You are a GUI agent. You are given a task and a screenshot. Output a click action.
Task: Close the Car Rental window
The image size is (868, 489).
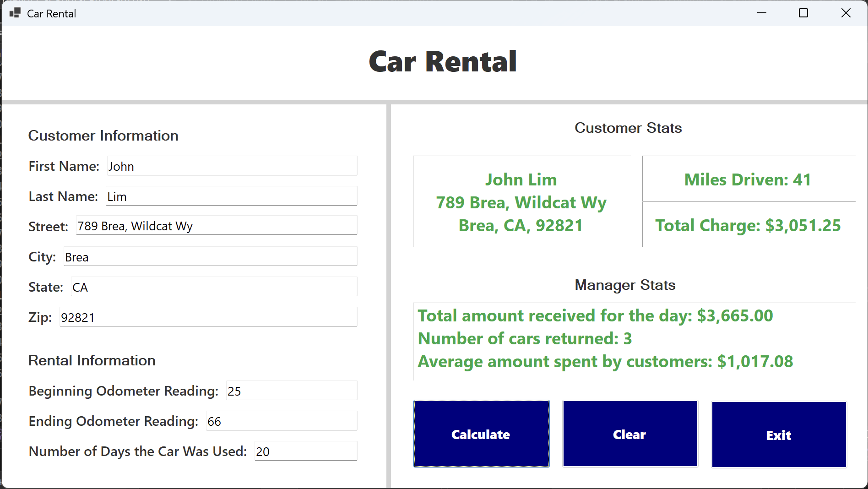pos(846,13)
